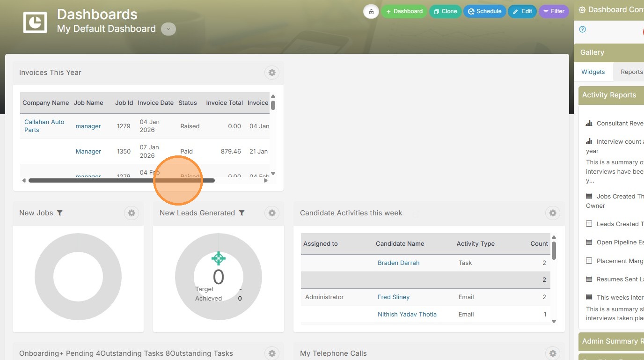
Task: Click the Dashboards pie chart logo icon
Action: [35, 22]
